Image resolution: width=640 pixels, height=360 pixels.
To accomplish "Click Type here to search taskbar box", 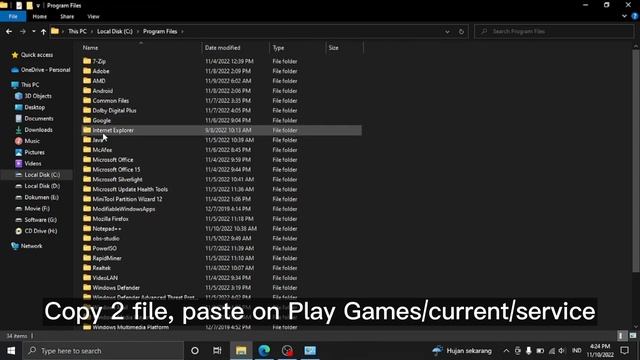I will pos(103,351).
